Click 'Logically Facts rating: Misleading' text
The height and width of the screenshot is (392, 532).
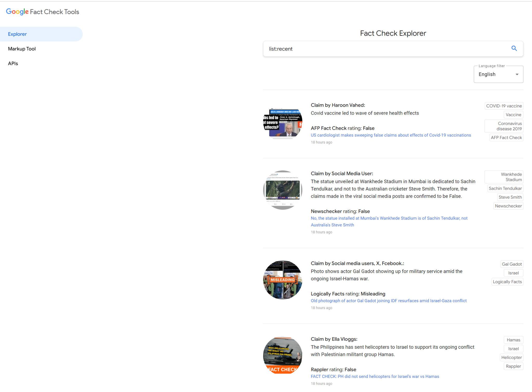tap(348, 294)
